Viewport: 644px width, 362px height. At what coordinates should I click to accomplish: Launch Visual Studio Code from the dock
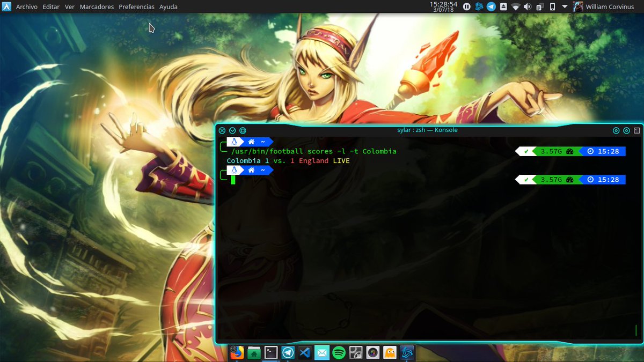coord(305,352)
